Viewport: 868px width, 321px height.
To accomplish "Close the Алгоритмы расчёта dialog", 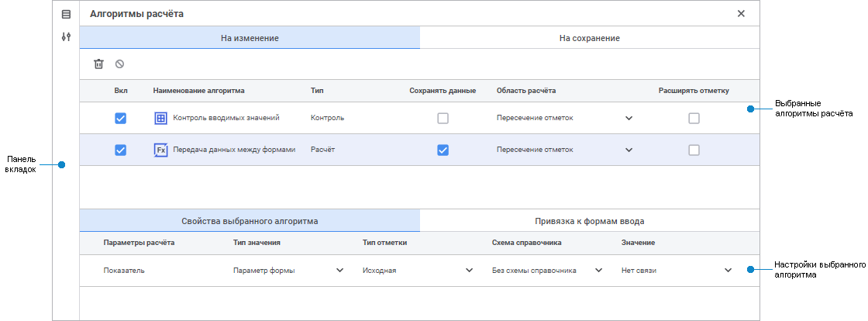I will [741, 14].
